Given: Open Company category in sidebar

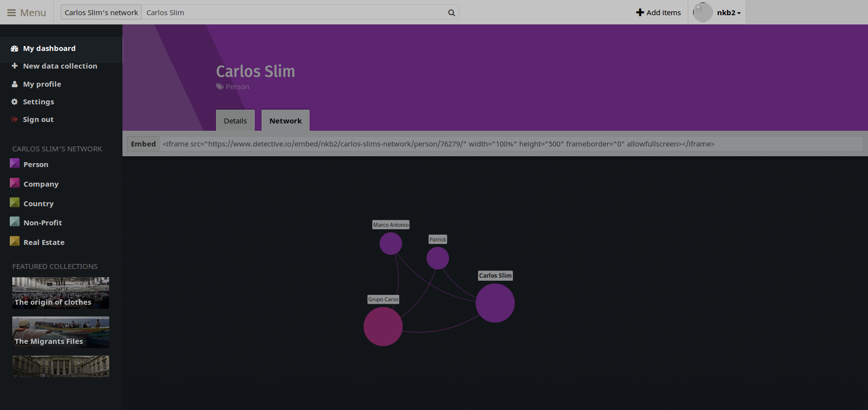Looking at the screenshot, I should pyautogui.click(x=41, y=184).
